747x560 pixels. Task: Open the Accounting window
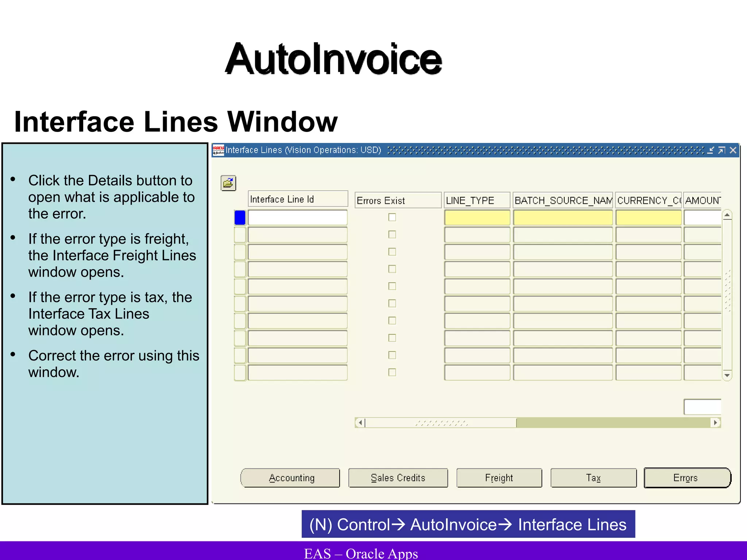pyautogui.click(x=290, y=478)
